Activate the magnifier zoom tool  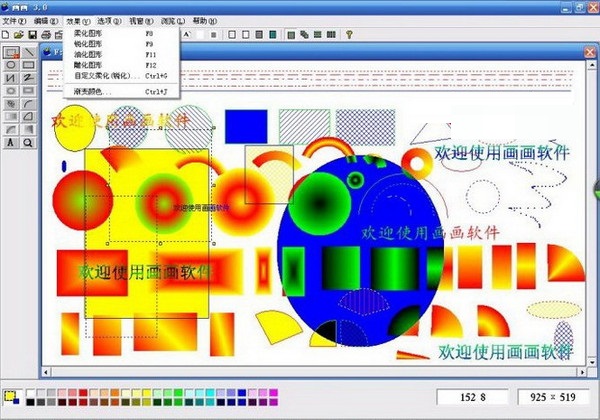tap(29, 143)
